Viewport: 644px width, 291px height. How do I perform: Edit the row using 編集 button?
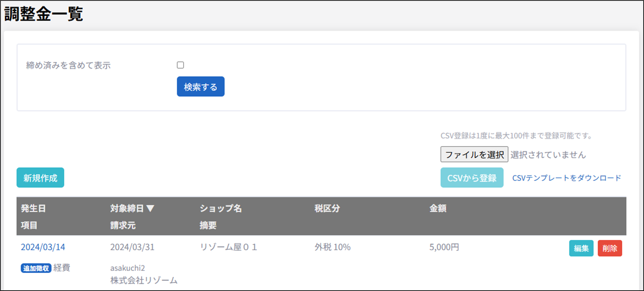(581, 248)
